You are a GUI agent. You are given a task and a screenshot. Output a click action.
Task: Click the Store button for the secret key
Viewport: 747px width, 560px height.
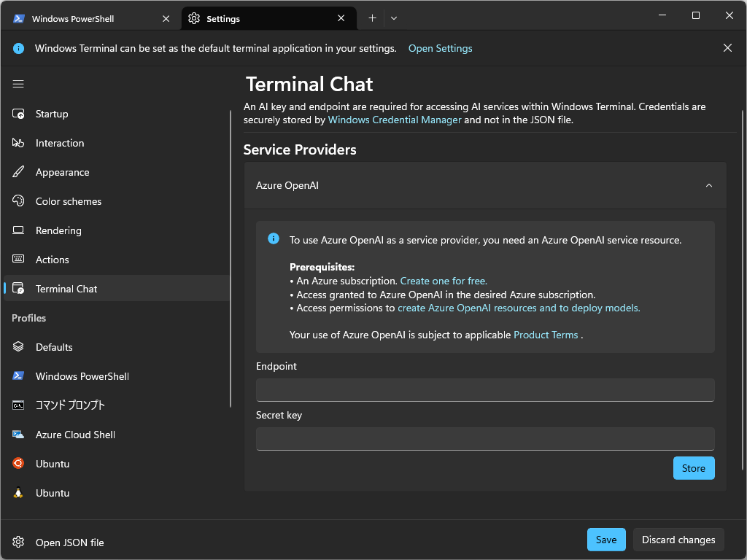[693, 468]
